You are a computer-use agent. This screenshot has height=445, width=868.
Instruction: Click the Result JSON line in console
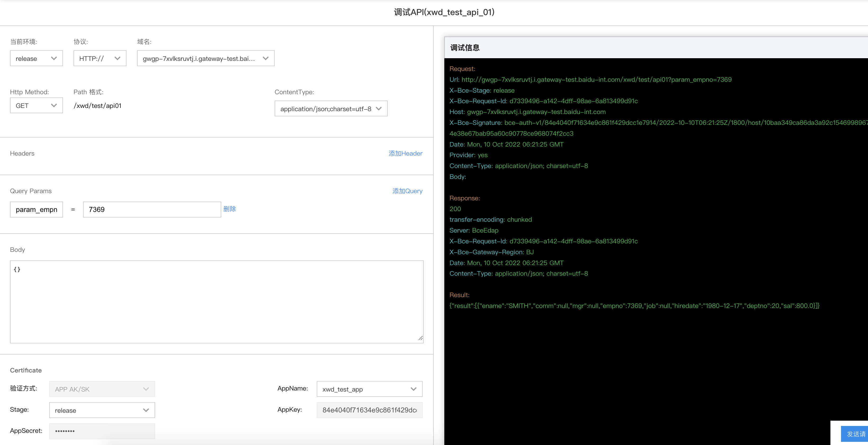click(x=634, y=306)
